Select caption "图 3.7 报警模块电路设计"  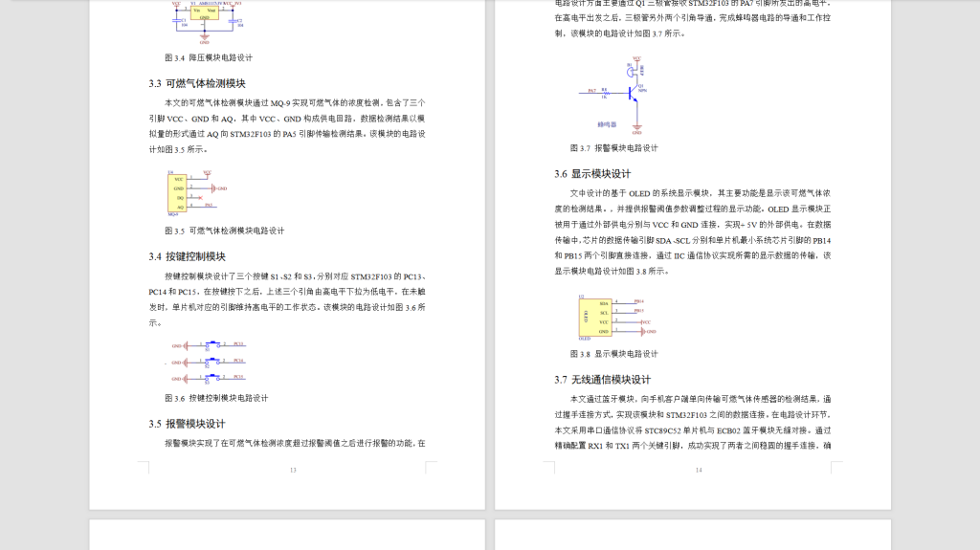(x=613, y=148)
